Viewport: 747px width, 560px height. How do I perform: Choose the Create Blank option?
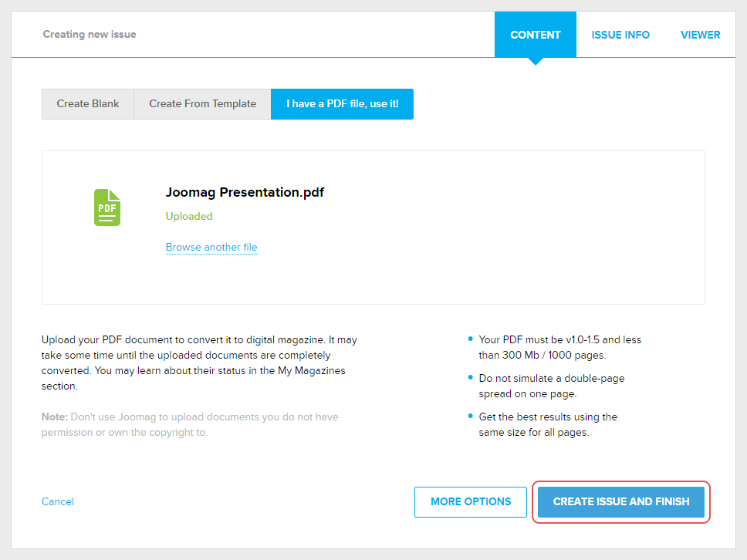[x=88, y=104]
